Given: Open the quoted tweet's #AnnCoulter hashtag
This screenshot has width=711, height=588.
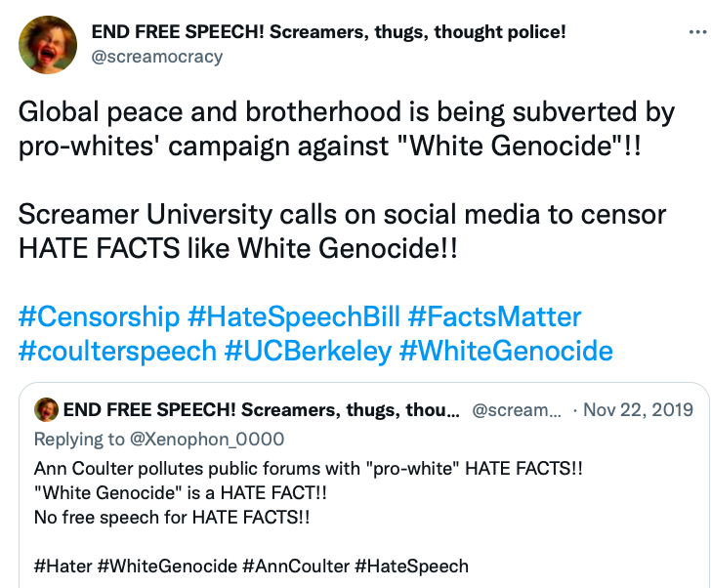Looking at the screenshot, I should click(296, 567).
